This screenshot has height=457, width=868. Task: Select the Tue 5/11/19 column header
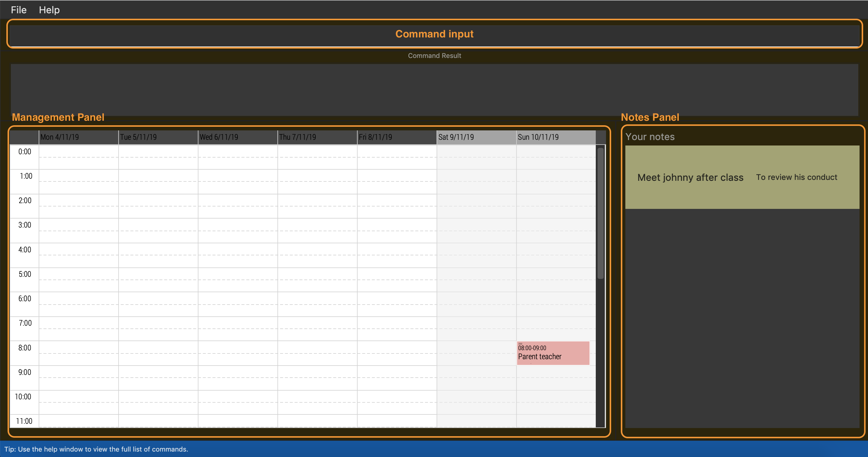[158, 137]
